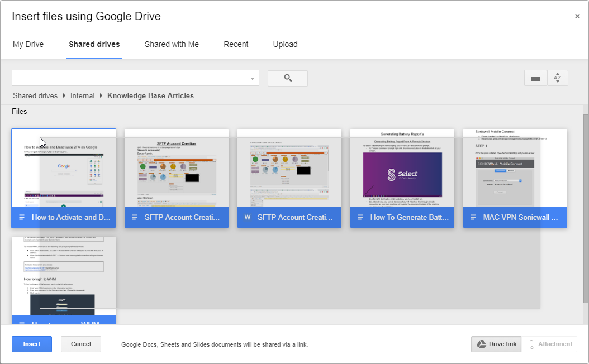
Task: Choose Drive link insert mode
Action: click(496, 344)
